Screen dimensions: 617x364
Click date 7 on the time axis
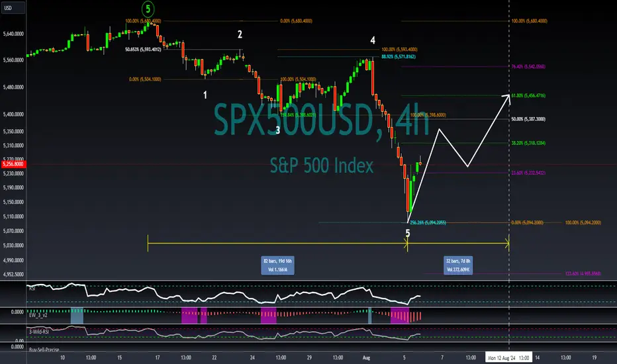tap(442, 357)
